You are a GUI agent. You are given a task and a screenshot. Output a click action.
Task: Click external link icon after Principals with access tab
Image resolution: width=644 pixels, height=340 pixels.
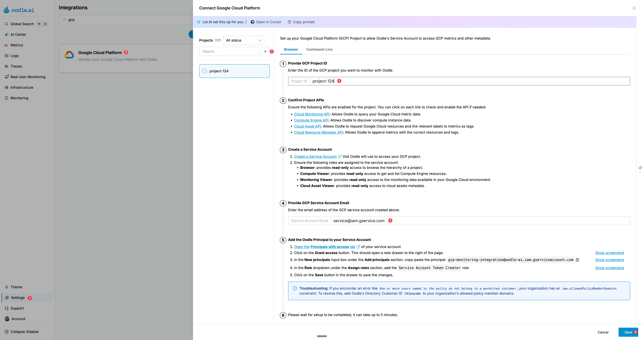tap(358, 247)
